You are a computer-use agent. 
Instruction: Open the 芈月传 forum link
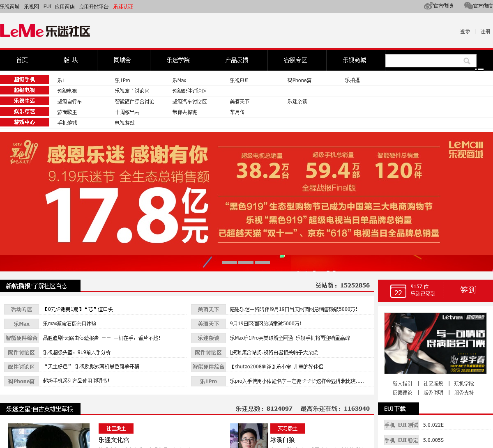pyautogui.click(x=237, y=113)
